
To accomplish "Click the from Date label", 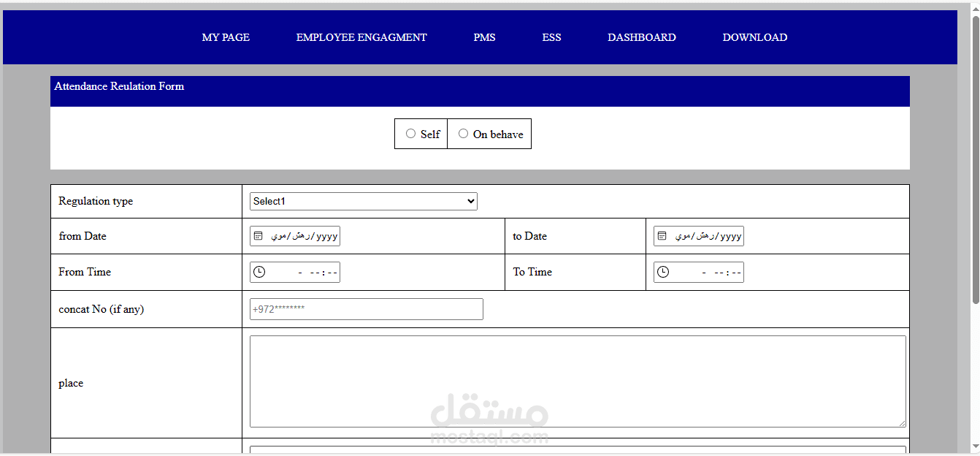I will (83, 236).
